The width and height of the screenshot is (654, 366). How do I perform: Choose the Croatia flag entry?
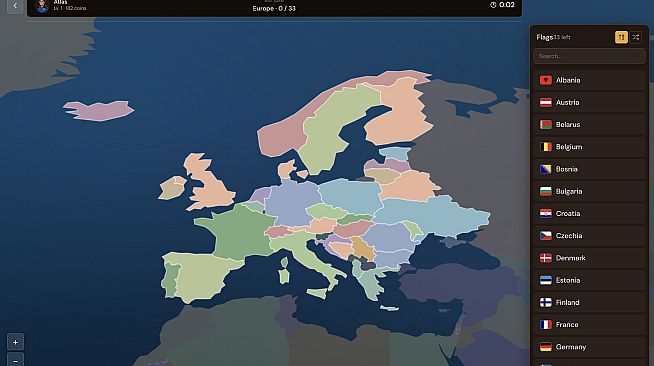tap(589, 213)
